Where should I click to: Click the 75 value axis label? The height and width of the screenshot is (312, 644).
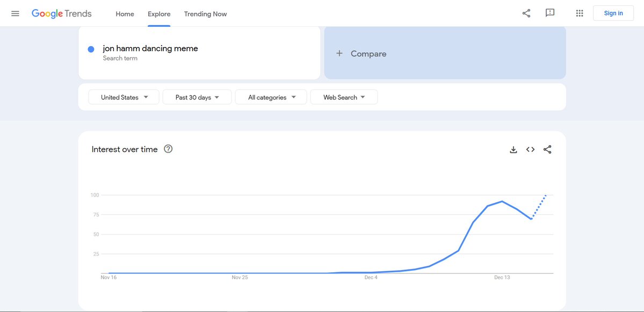tap(96, 215)
